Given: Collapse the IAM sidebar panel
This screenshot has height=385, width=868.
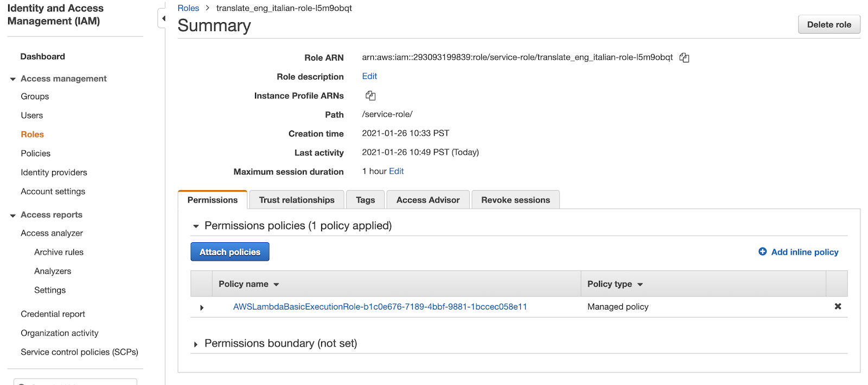Looking at the screenshot, I should coord(163,18).
